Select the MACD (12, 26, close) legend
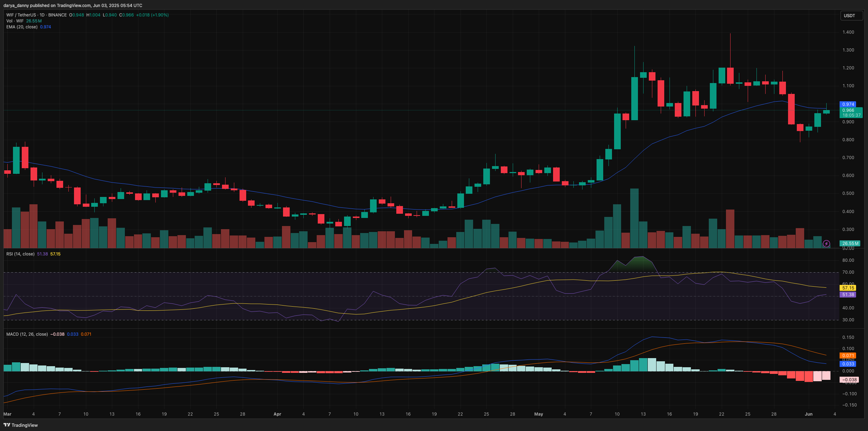Image resolution: width=868 pixels, height=431 pixels. tap(27, 334)
